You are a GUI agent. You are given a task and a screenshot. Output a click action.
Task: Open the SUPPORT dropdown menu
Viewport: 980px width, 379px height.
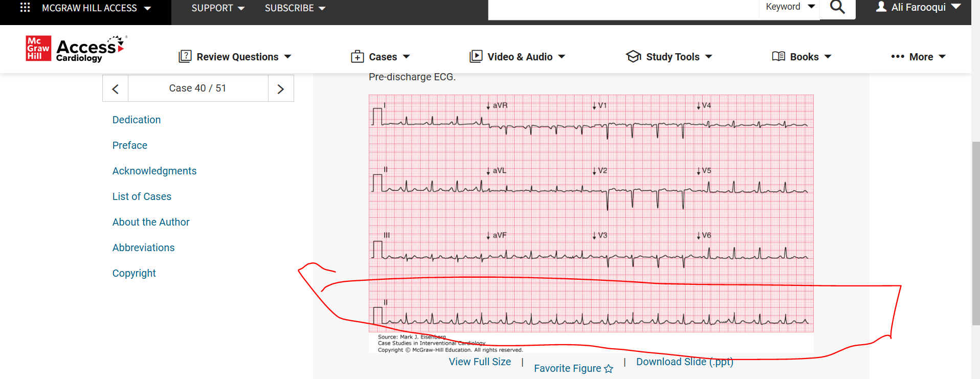click(218, 8)
